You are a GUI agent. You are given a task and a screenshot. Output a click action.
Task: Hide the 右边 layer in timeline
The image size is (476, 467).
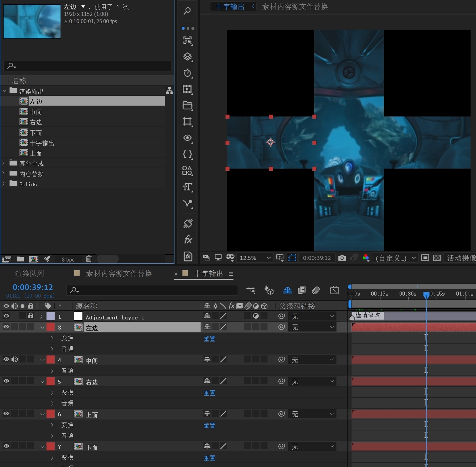coord(6,381)
